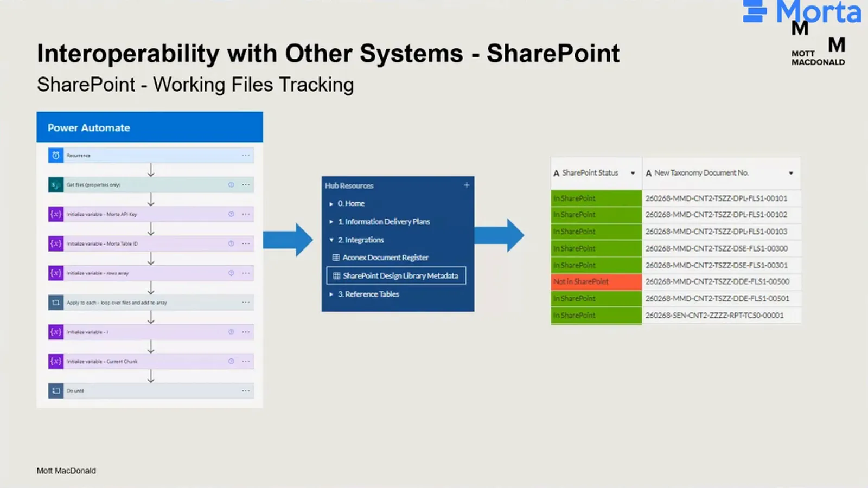Open help icon on Morta Table ID step
Viewport: 868px width, 488px height.
[231, 243]
